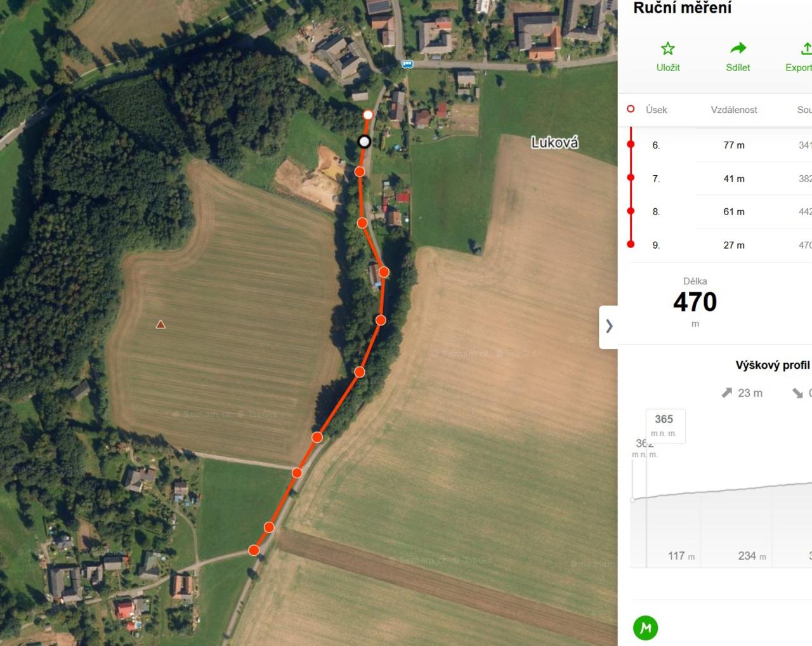Click the brown triangle peak marker

(x=160, y=324)
